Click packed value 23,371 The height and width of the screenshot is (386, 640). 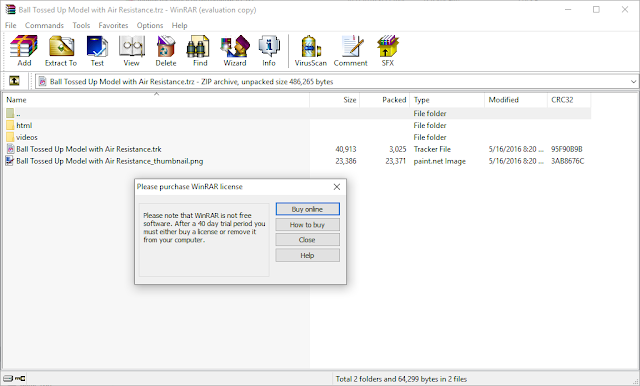pyautogui.click(x=396, y=161)
